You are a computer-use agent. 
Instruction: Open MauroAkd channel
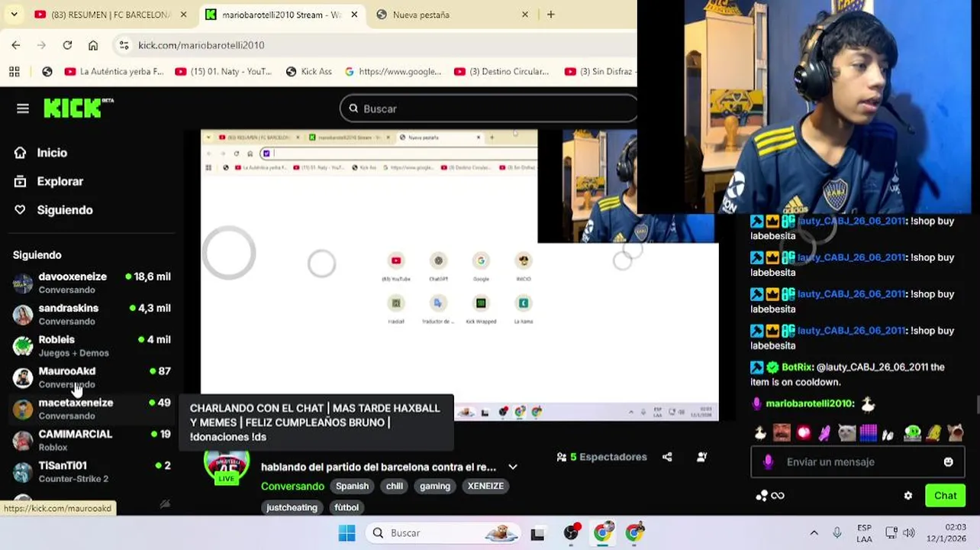[x=92, y=377]
